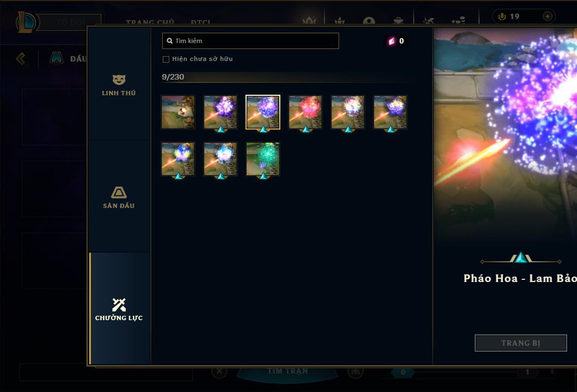Image resolution: width=577 pixels, height=392 pixels.
Task: Click the pink star shard currency icon
Action: 391,41
